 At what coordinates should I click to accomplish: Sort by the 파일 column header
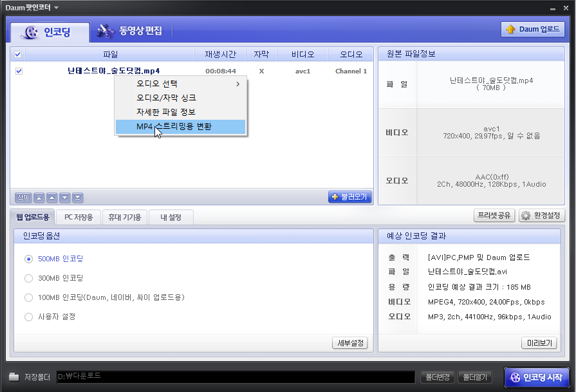point(110,54)
